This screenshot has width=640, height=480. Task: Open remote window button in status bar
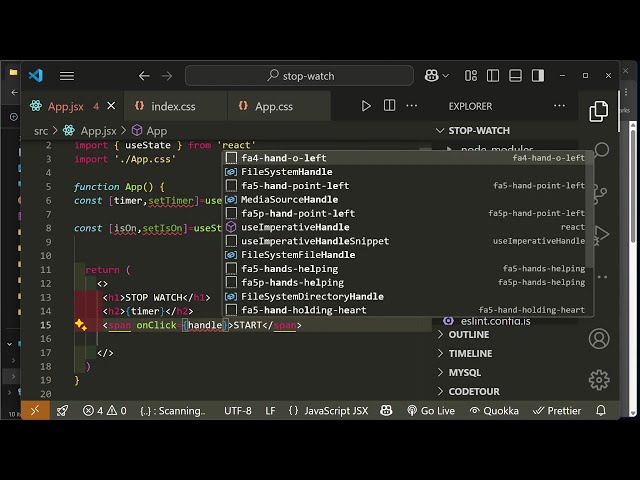pos(36,410)
